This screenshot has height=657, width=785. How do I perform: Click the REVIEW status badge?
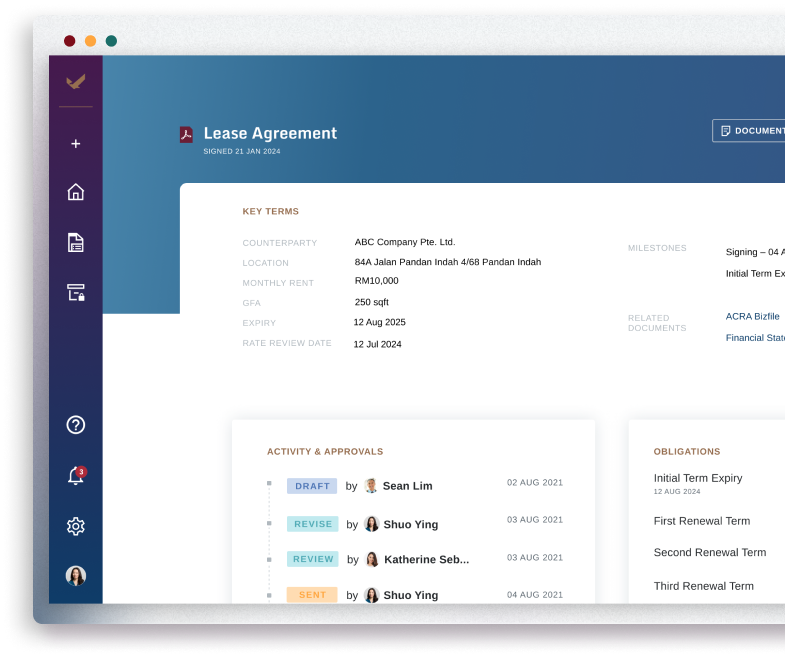[x=312, y=559]
